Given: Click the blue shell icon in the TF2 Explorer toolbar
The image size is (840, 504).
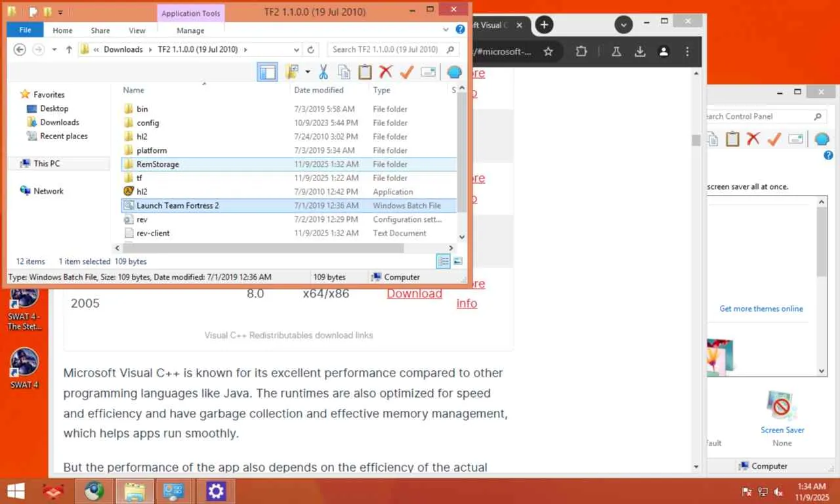Looking at the screenshot, I should (x=454, y=72).
